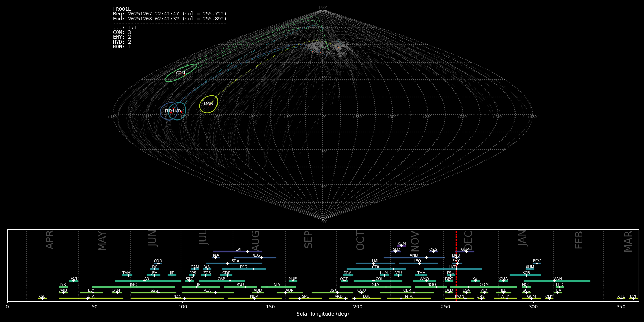The height and width of the screenshot is (322, 644).
Task: Click the KCG shower label in timeline
Action: pos(256,255)
